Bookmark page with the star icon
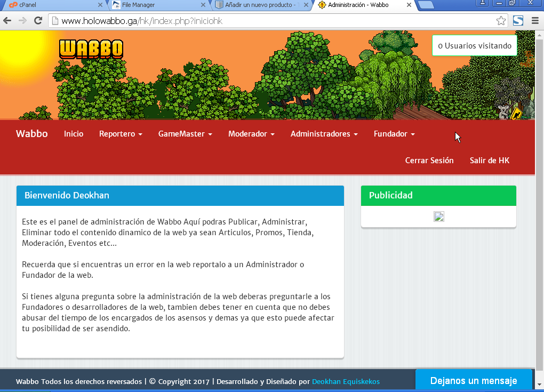Screen dimensions: 544x392 click(x=501, y=21)
